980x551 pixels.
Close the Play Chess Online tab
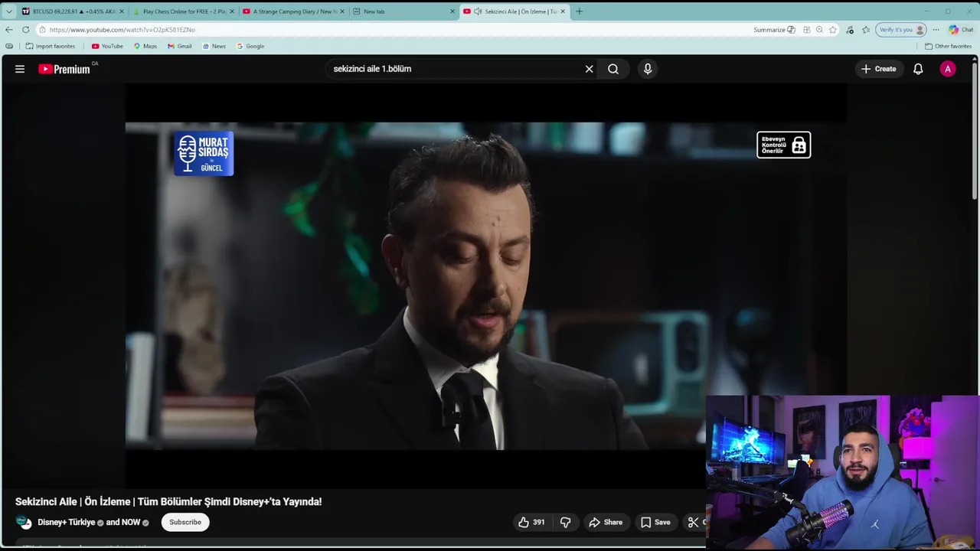tap(232, 11)
